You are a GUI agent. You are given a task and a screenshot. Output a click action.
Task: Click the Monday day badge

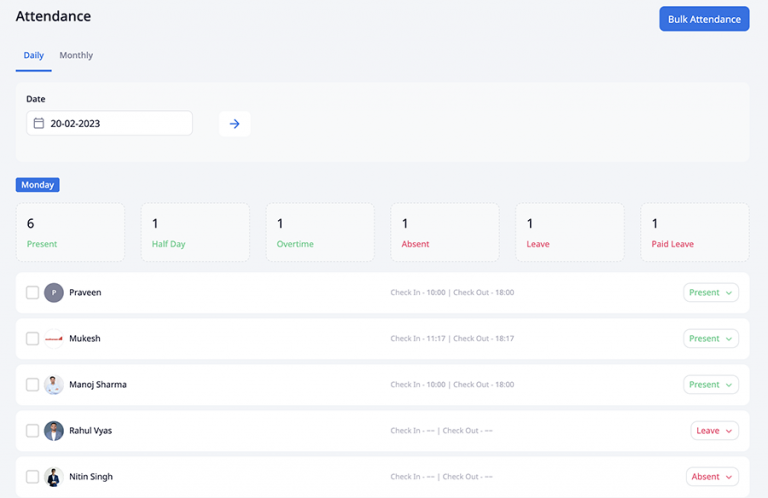pyautogui.click(x=38, y=185)
